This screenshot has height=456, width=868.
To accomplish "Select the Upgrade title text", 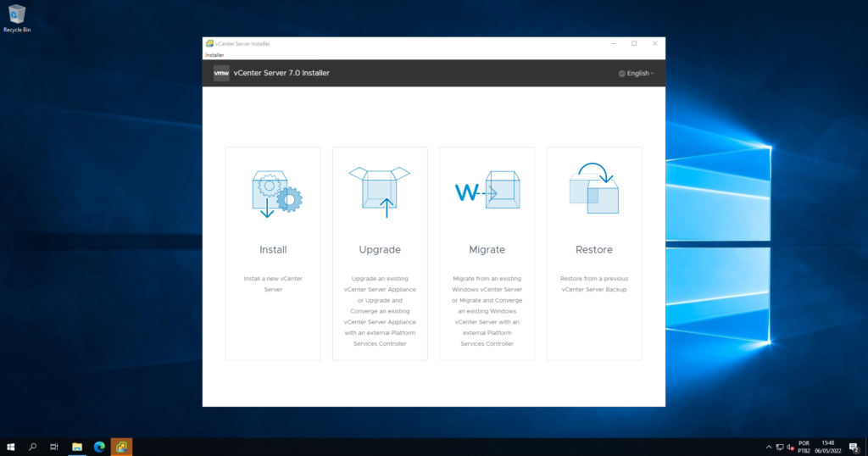I will pyautogui.click(x=380, y=249).
